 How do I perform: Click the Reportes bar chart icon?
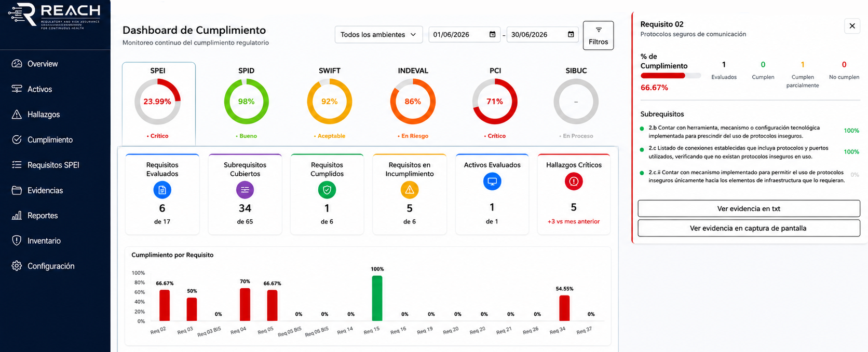click(17, 216)
